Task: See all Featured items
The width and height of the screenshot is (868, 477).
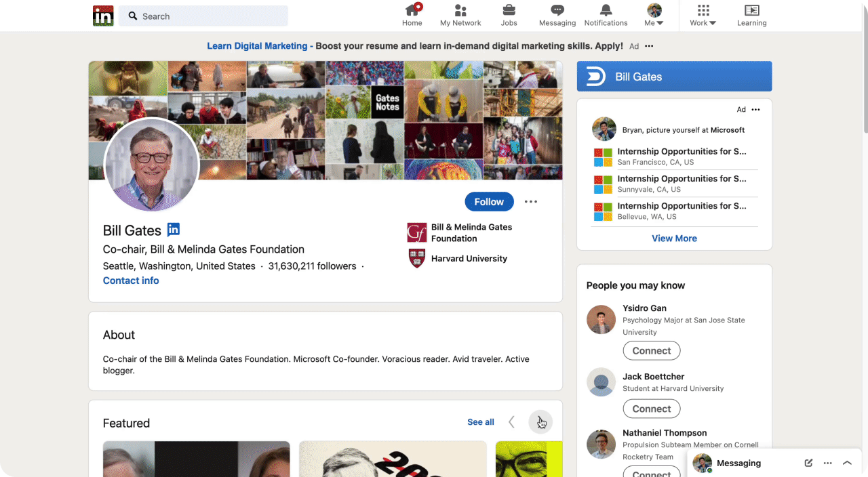Action: pos(481,422)
